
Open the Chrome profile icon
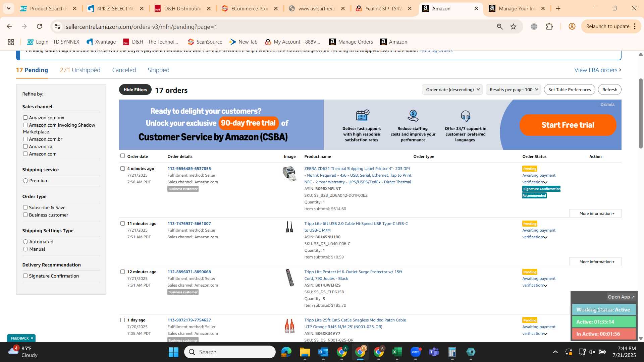572,26
